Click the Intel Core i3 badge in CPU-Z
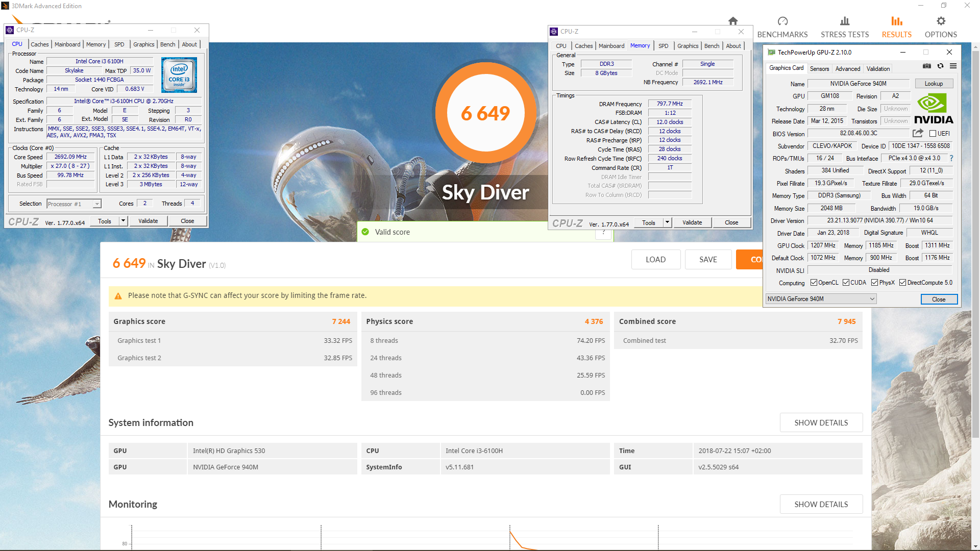The image size is (980, 551). pos(179,75)
